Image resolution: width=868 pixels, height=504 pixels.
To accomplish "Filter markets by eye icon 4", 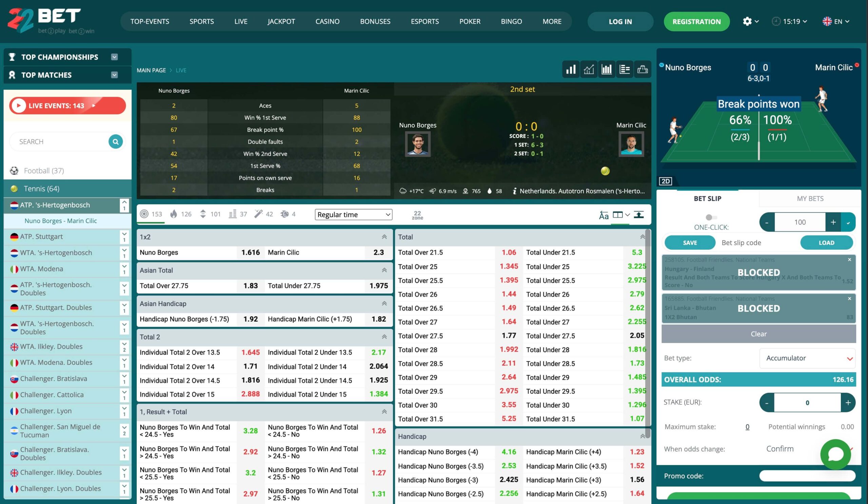I will click(284, 214).
